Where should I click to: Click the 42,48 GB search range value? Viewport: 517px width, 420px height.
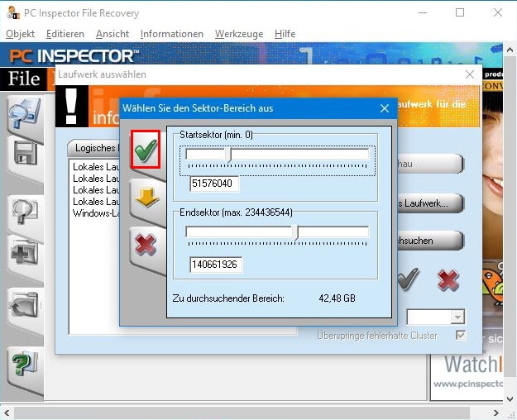click(337, 298)
